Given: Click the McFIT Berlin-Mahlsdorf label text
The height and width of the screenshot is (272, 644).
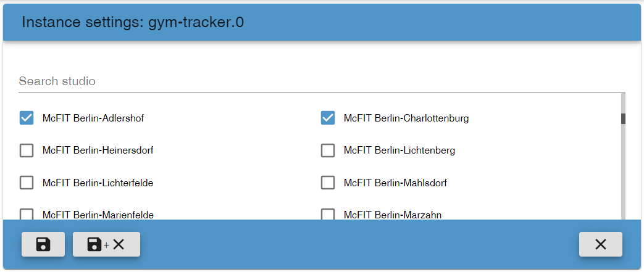Looking at the screenshot, I should click(x=395, y=183).
